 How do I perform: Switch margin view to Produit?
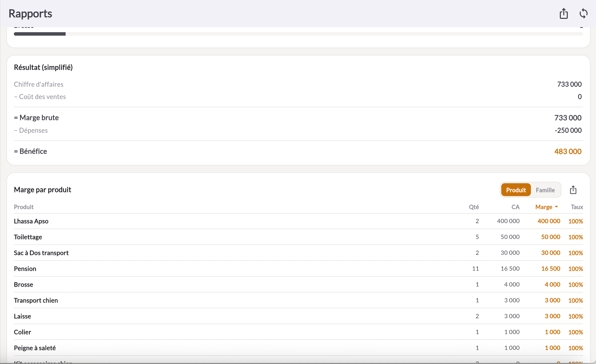(x=515, y=190)
